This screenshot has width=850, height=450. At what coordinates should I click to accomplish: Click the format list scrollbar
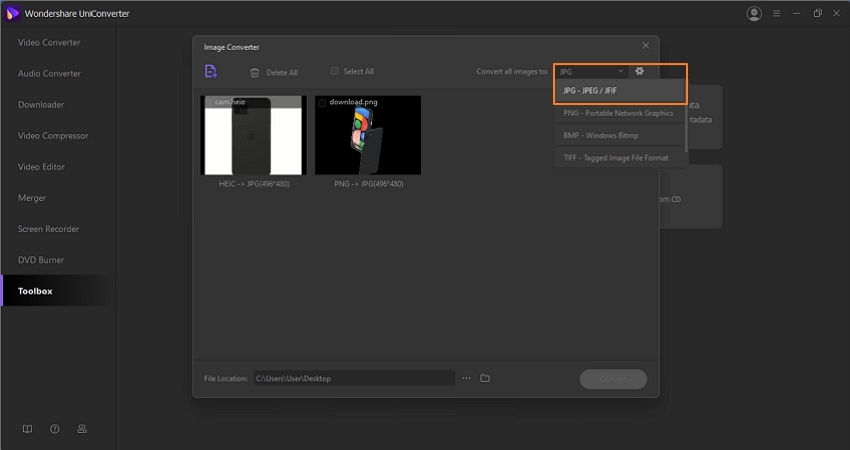tap(686, 117)
